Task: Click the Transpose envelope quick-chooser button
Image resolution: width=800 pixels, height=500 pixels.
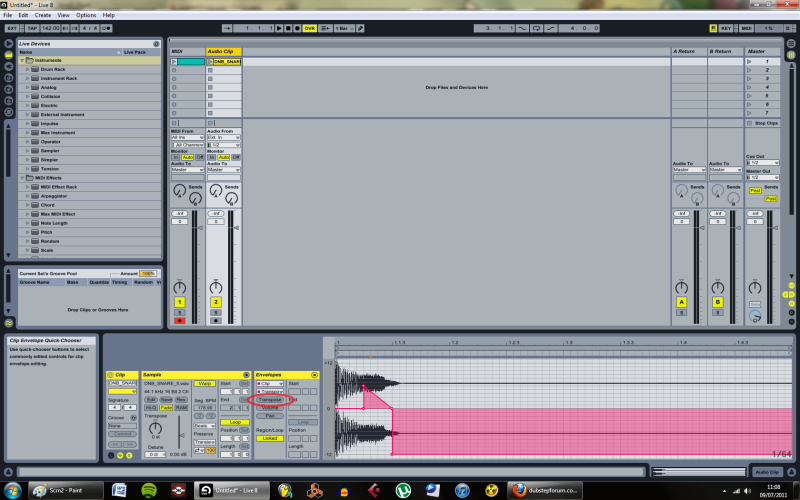Action: (x=270, y=400)
